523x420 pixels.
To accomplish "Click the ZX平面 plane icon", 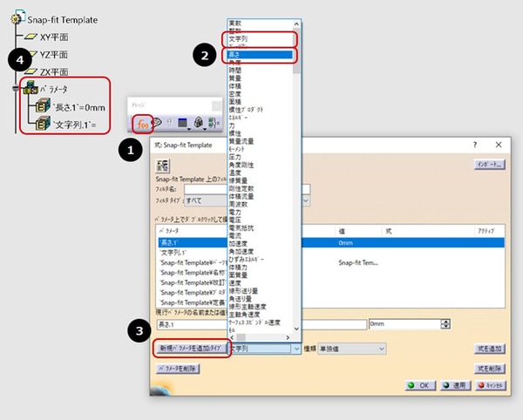I will click(x=31, y=71).
